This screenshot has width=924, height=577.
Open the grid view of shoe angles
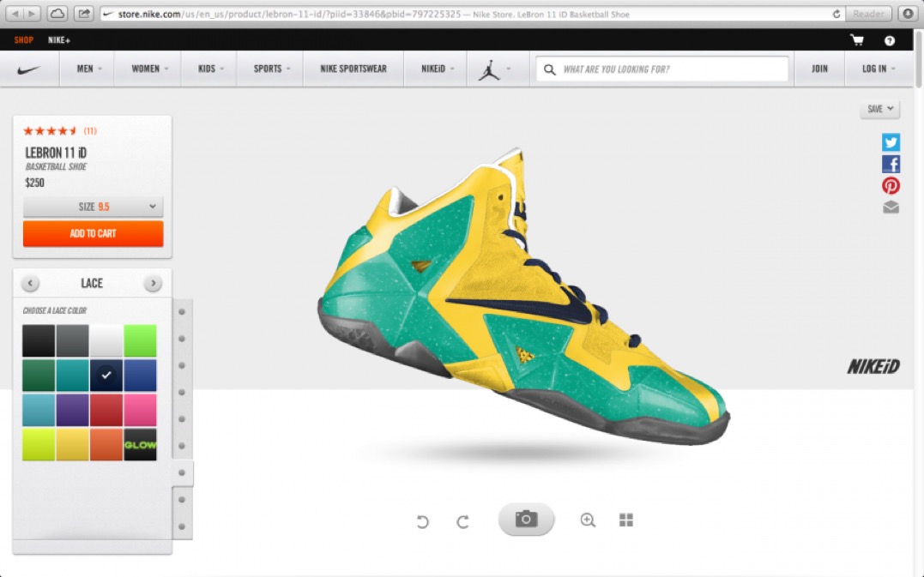pyautogui.click(x=626, y=520)
